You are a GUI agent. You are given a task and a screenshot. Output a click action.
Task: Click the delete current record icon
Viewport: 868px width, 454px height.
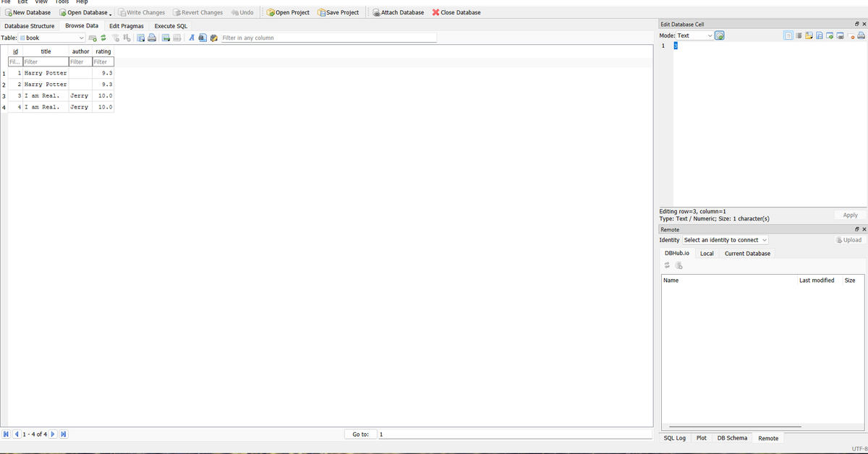(177, 38)
